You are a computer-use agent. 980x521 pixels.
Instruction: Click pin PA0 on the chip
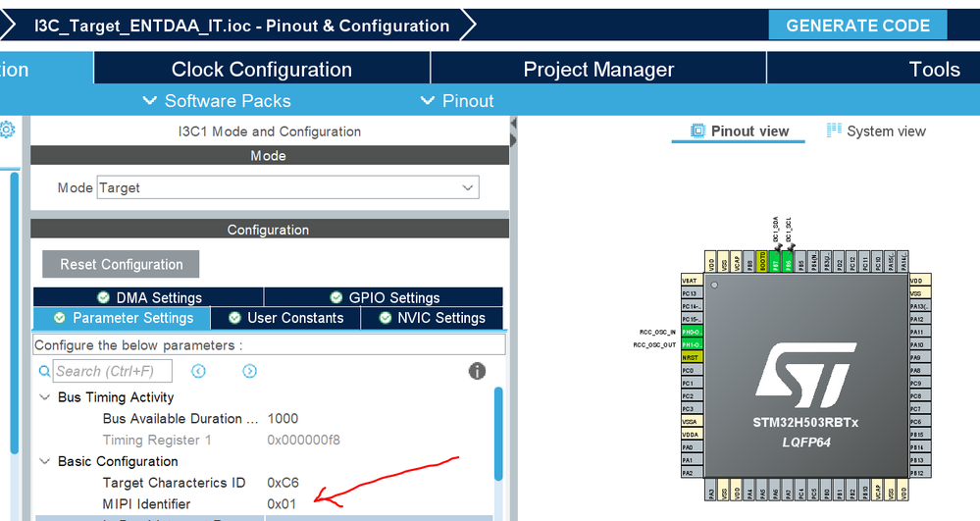point(692,447)
